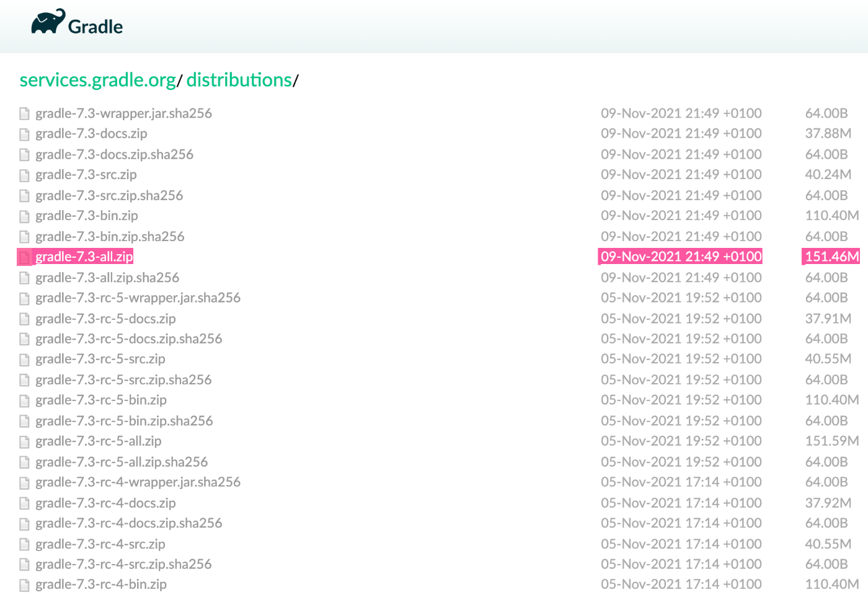Download gradle-7.3-rc-5-src.zip
The width and height of the screenshot is (868, 595).
100,359
